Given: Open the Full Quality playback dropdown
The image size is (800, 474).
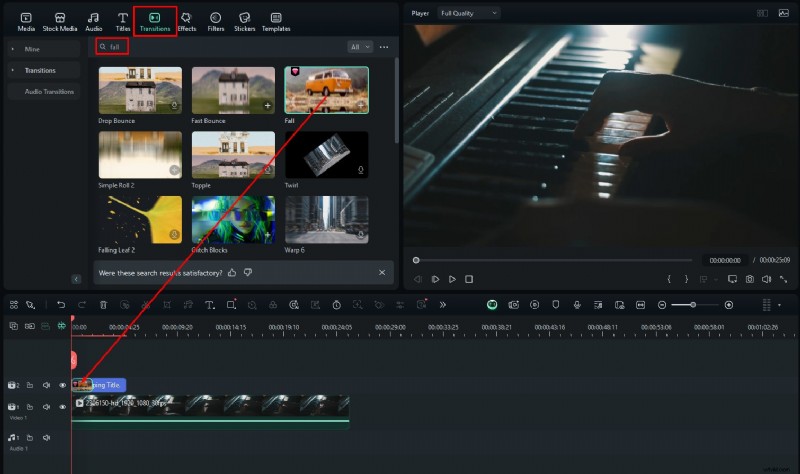Looking at the screenshot, I should [468, 13].
